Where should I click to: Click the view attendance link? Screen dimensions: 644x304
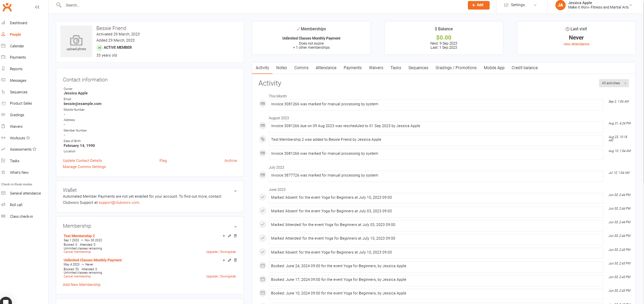click(576, 44)
